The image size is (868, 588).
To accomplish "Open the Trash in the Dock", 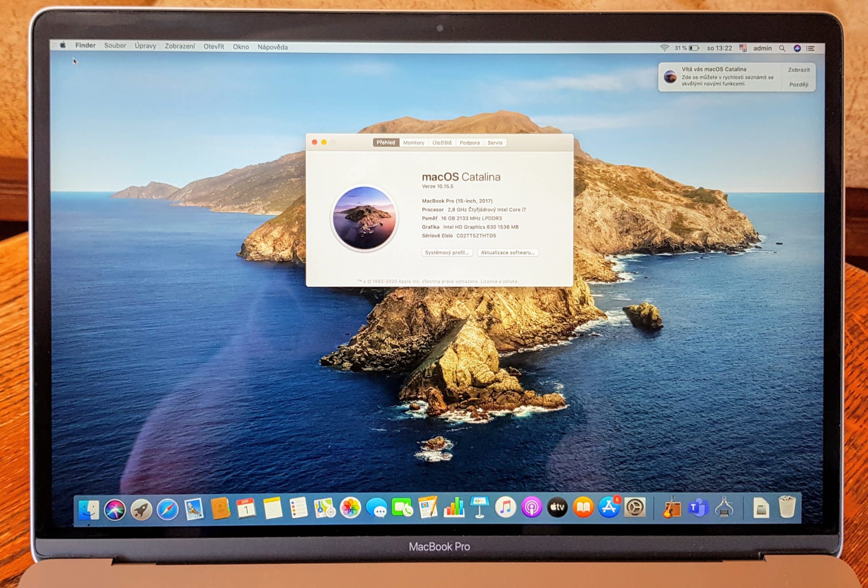I will click(x=787, y=507).
